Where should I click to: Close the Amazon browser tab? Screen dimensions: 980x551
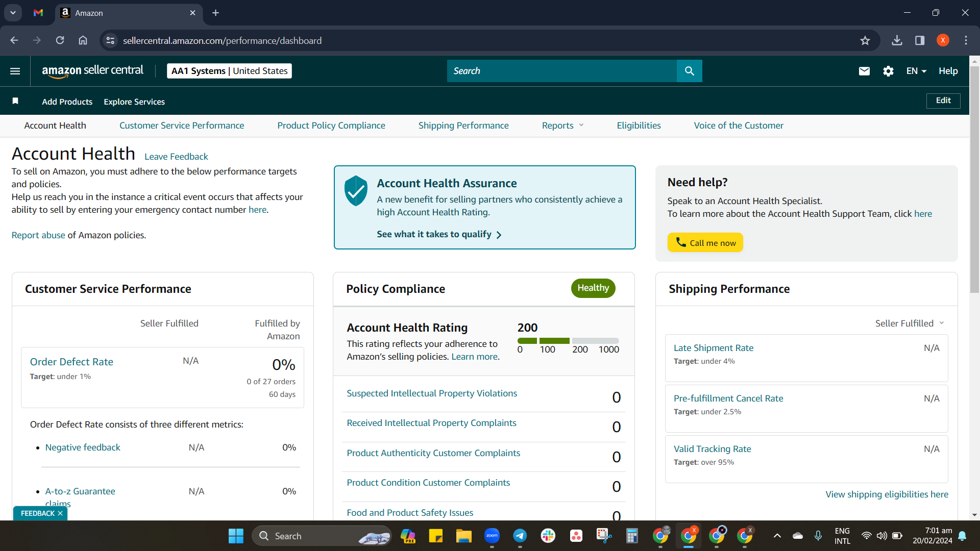point(192,13)
